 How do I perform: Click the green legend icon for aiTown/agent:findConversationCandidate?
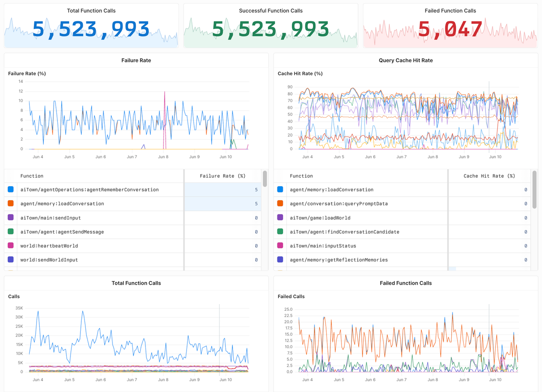[x=281, y=231]
